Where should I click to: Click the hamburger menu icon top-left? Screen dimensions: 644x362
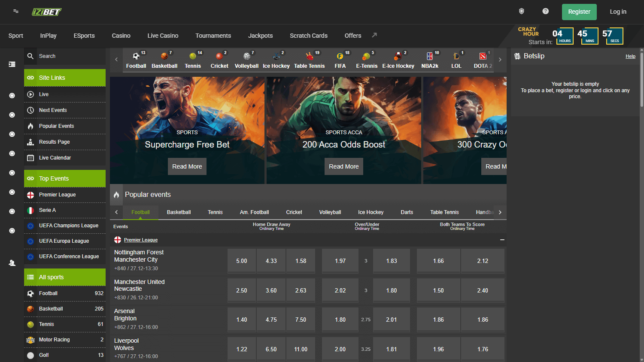15,12
